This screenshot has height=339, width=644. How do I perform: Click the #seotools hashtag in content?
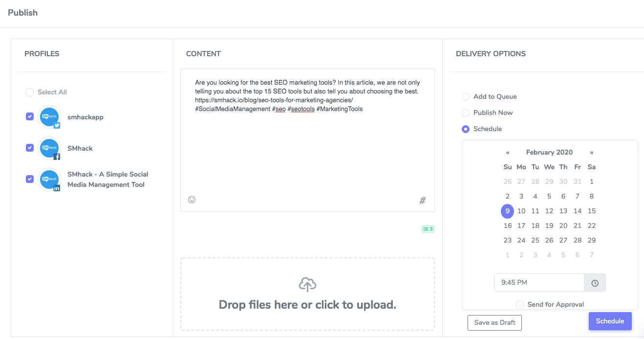301,109
